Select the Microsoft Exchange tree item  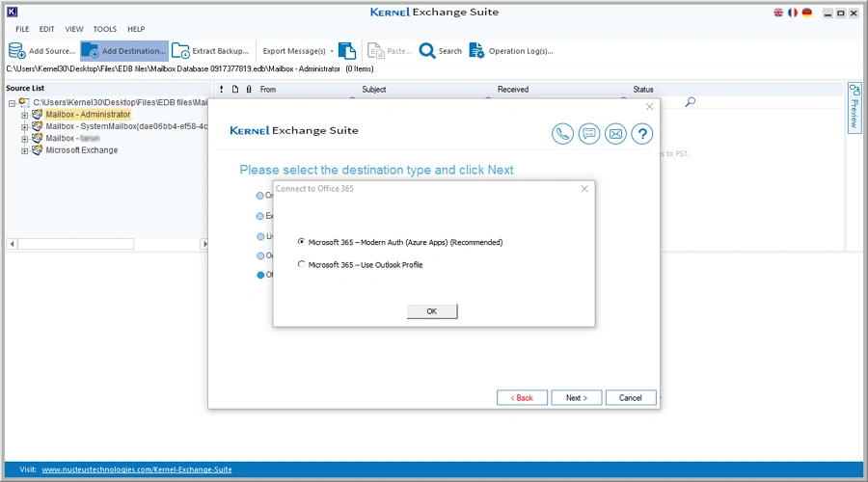point(82,150)
